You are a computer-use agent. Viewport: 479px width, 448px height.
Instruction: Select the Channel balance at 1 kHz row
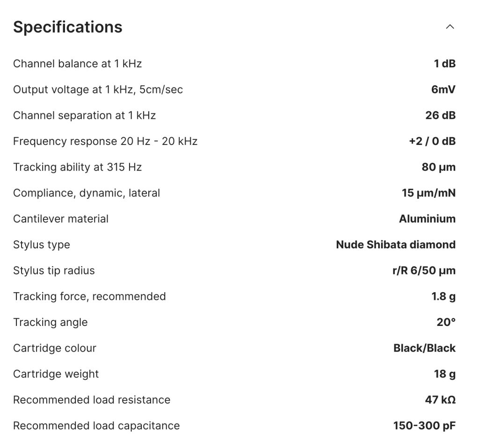tap(234, 64)
